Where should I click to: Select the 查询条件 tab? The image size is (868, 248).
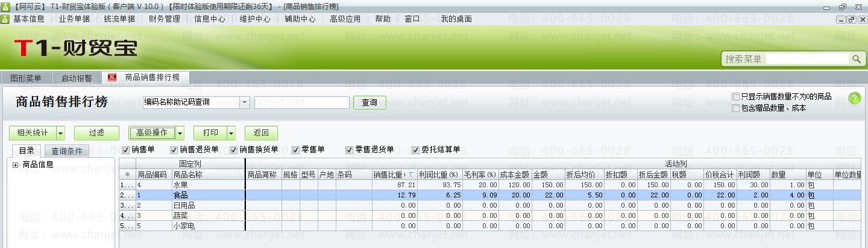[x=67, y=151]
